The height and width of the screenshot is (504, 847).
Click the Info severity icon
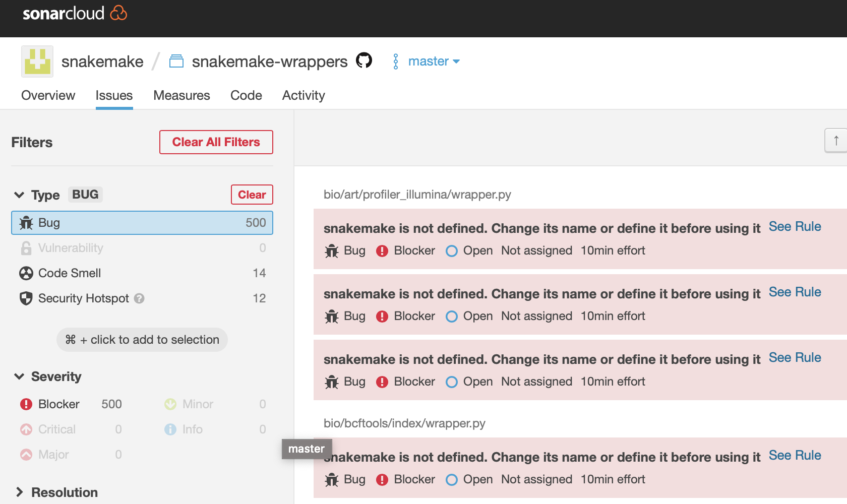170,429
